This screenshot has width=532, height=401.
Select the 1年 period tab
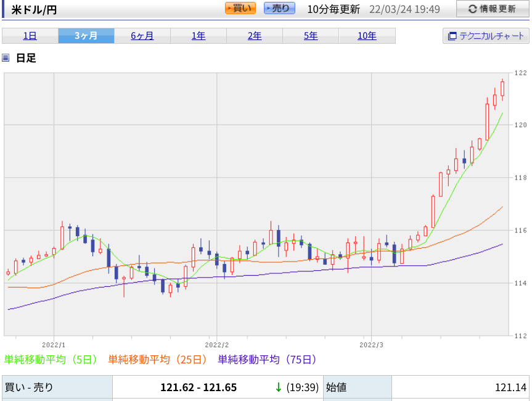tap(198, 36)
